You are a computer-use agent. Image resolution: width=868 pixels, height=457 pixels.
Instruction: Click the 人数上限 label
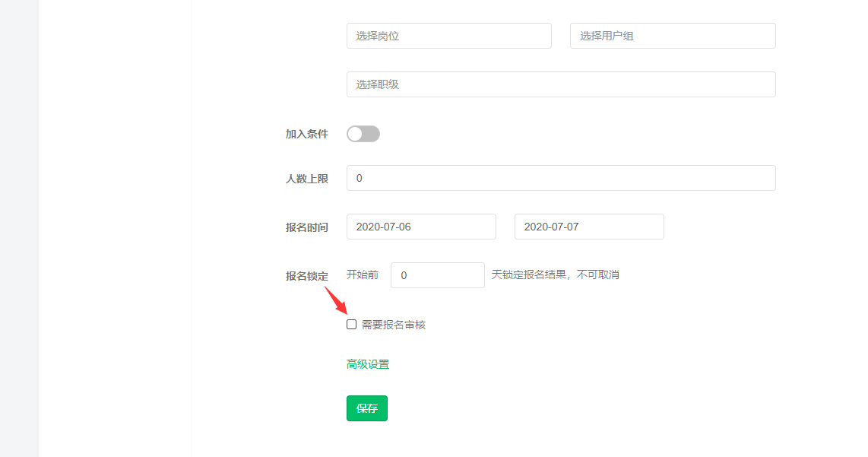tap(306, 179)
